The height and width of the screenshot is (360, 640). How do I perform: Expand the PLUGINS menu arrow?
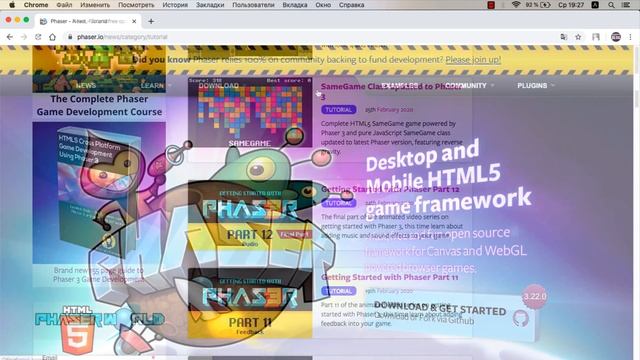(553, 85)
